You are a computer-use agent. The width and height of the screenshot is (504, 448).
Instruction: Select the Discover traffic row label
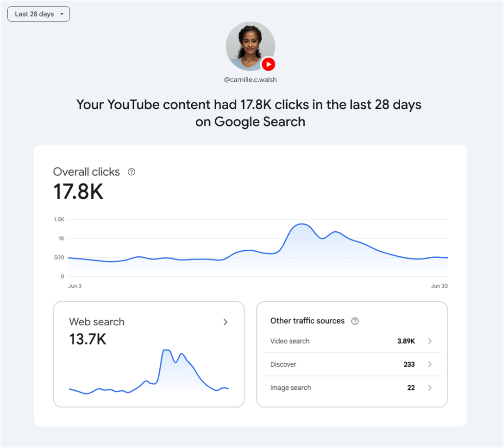coord(283,364)
